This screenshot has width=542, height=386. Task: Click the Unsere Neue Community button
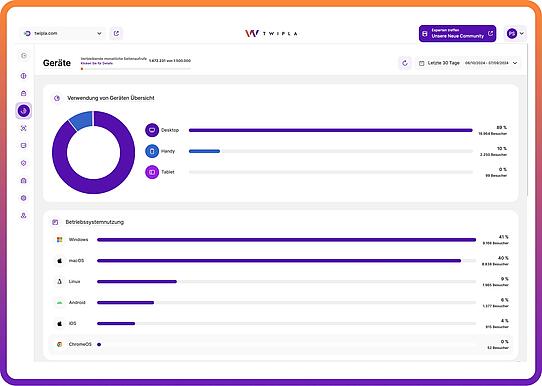tap(457, 34)
